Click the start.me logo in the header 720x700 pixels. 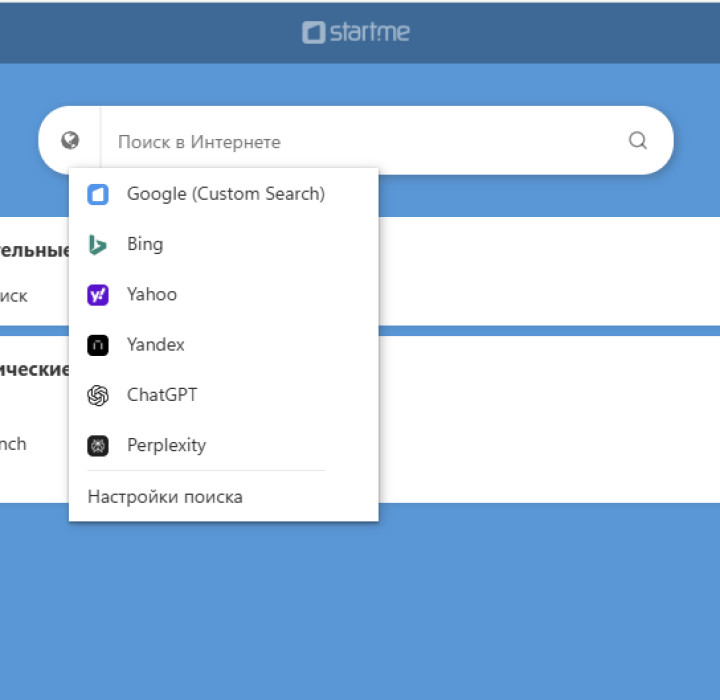point(356,32)
